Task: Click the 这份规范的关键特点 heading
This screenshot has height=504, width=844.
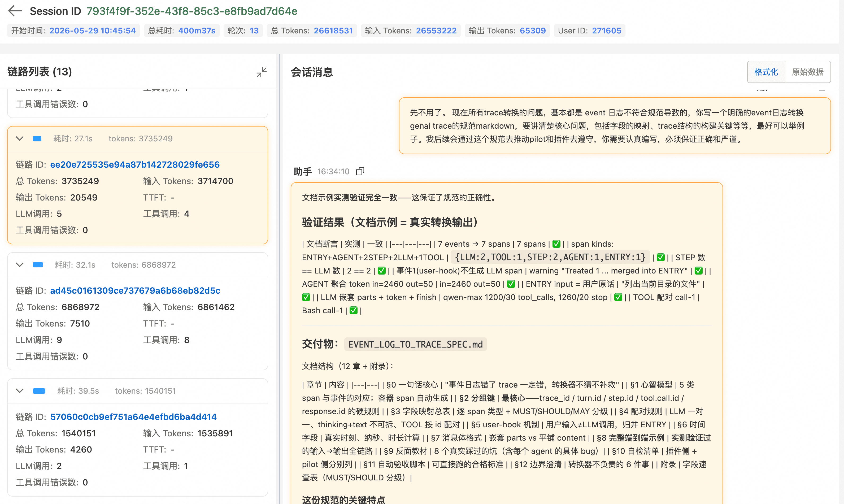Action: 343,499
